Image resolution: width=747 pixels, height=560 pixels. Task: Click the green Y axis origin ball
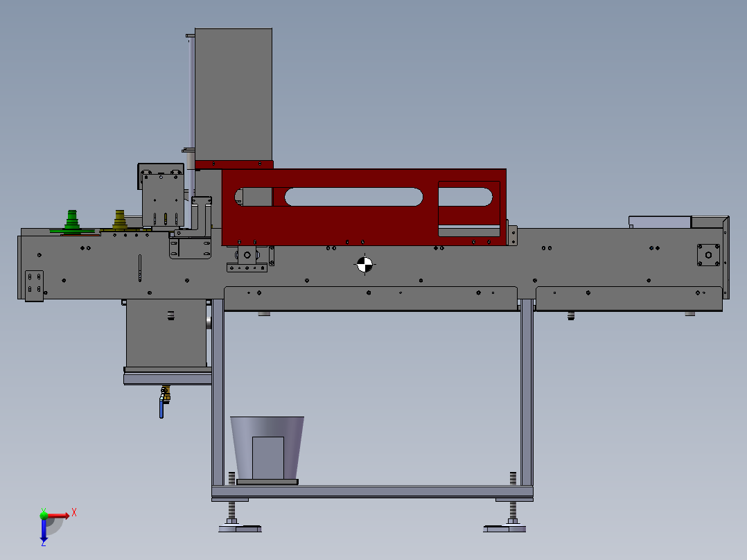coord(44,515)
